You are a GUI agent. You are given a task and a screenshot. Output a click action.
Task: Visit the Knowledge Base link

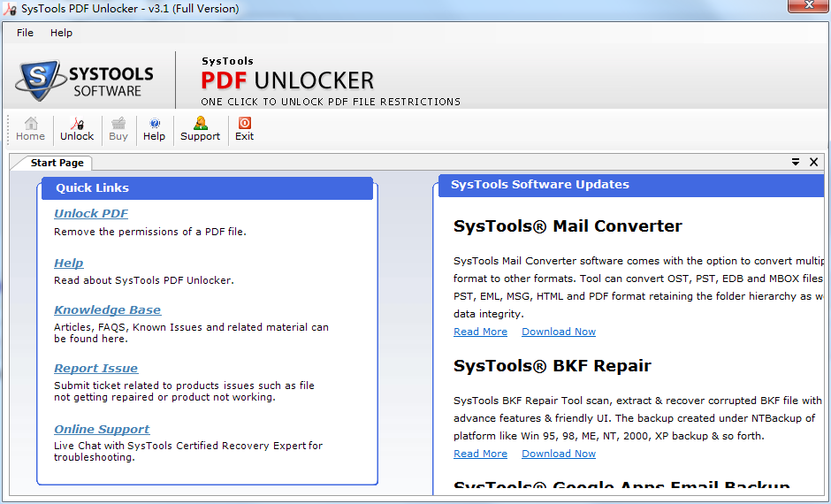(107, 309)
